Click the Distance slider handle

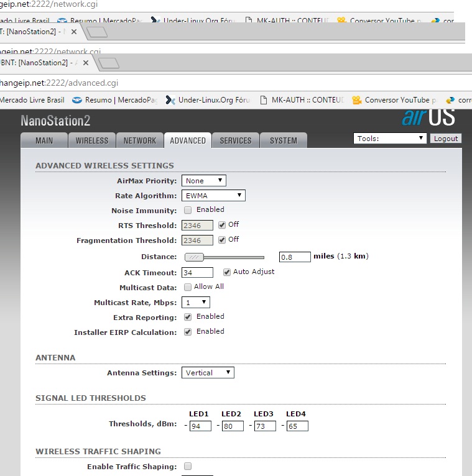coord(194,257)
